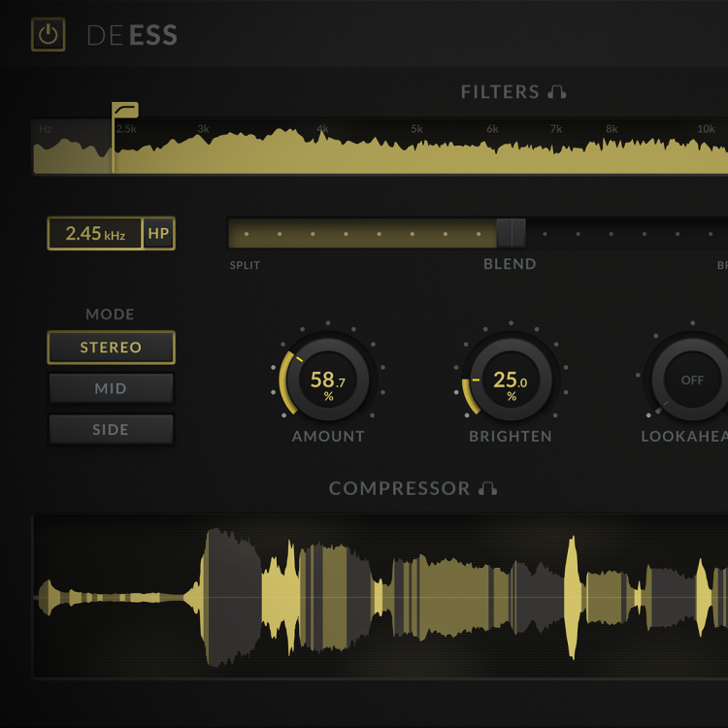
Task: Select Mid mode
Action: click(x=111, y=388)
